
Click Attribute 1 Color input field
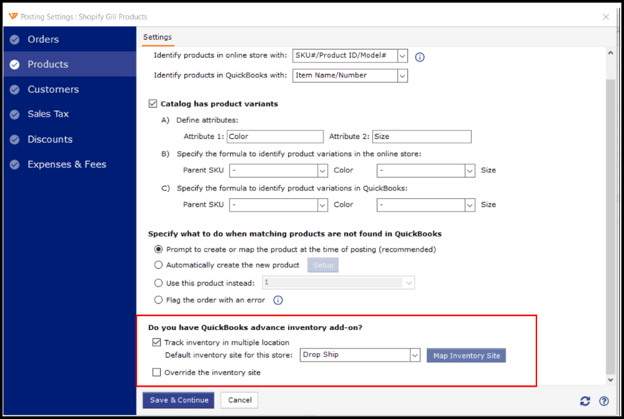pos(275,136)
